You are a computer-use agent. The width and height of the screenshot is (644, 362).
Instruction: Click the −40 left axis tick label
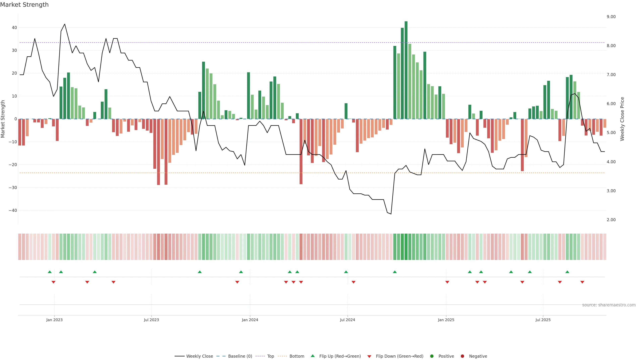(13, 210)
